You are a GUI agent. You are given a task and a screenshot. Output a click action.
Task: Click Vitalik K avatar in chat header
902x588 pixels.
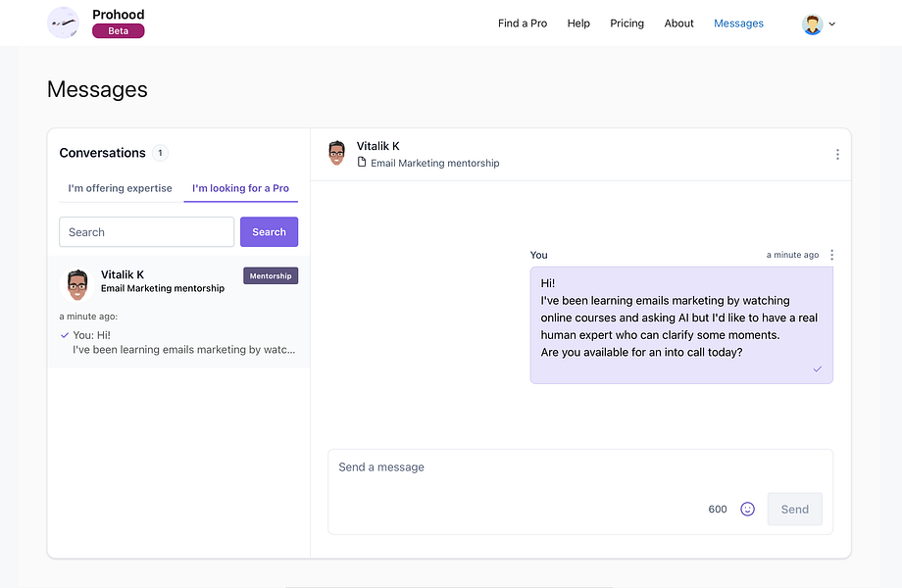click(x=336, y=154)
